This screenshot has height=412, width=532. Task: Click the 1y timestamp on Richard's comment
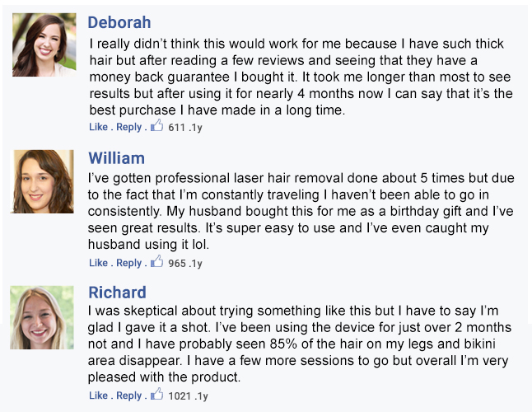point(203,396)
